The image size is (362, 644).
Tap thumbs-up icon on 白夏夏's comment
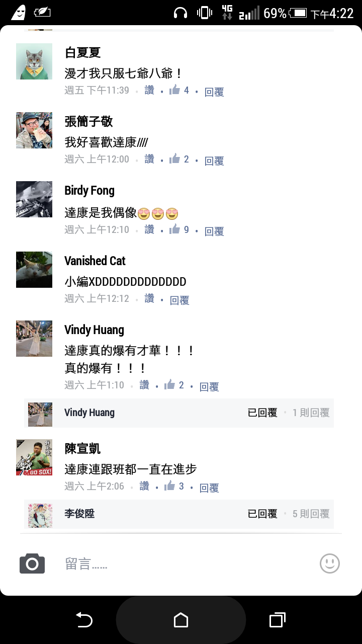pos(175,90)
